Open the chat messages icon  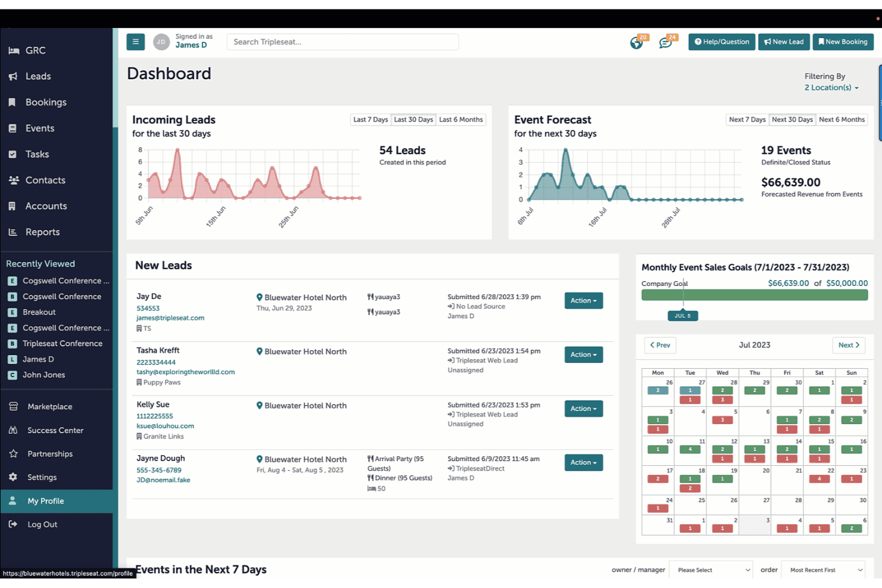pos(665,43)
